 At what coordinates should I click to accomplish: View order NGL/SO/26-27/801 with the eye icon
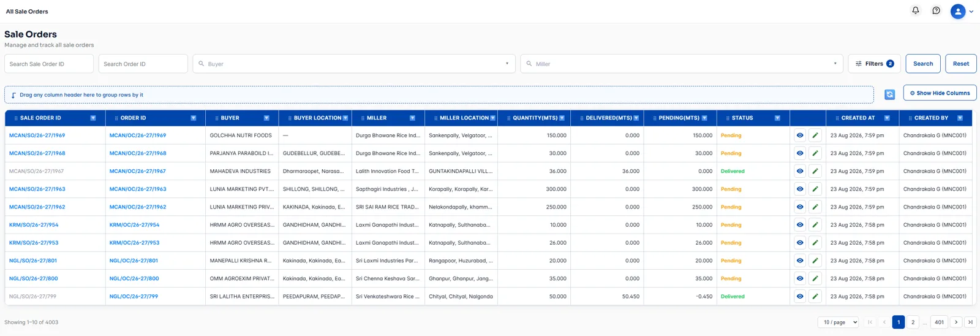click(x=800, y=261)
